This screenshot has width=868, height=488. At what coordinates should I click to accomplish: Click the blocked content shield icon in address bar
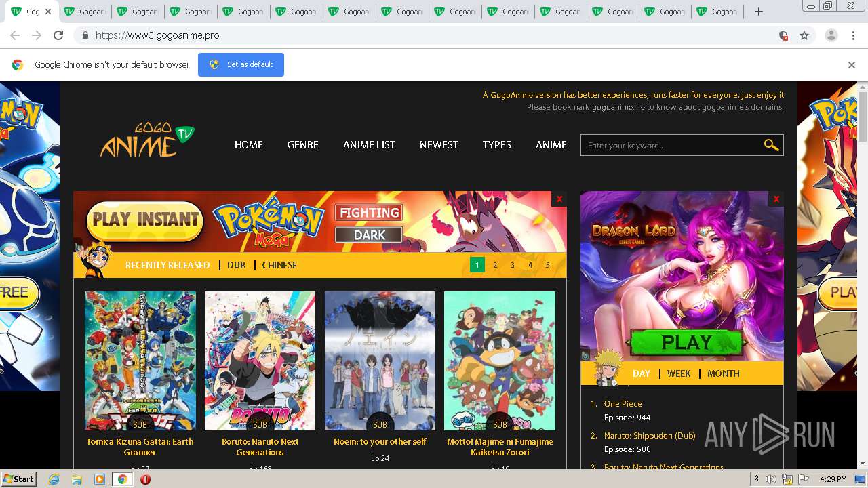pyautogui.click(x=783, y=35)
